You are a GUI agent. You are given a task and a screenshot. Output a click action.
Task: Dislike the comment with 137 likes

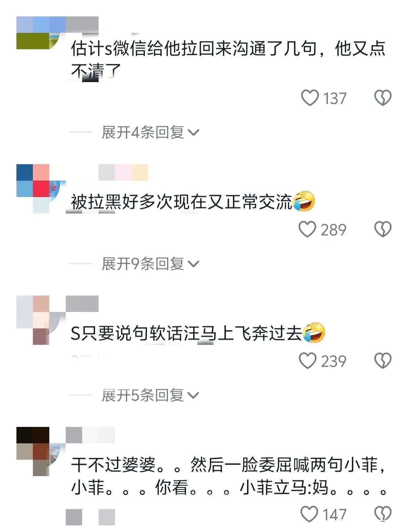383,98
